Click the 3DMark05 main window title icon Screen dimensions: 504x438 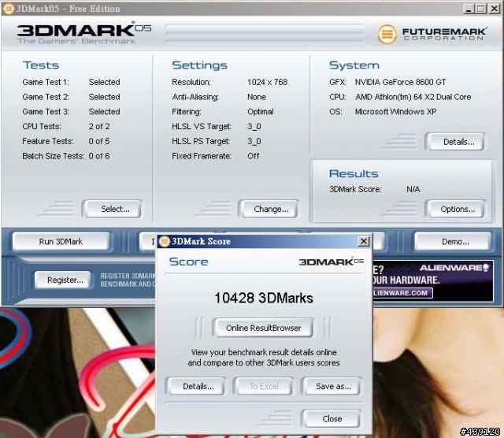pyautogui.click(x=8, y=9)
